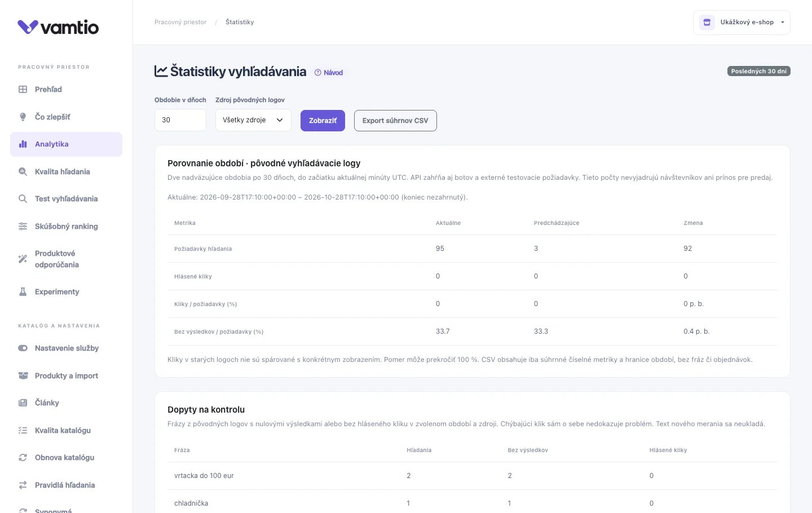The height and width of the screenshot is (513, 812).
Task: Open the Prehľad menu item
Action: (66, 89)
